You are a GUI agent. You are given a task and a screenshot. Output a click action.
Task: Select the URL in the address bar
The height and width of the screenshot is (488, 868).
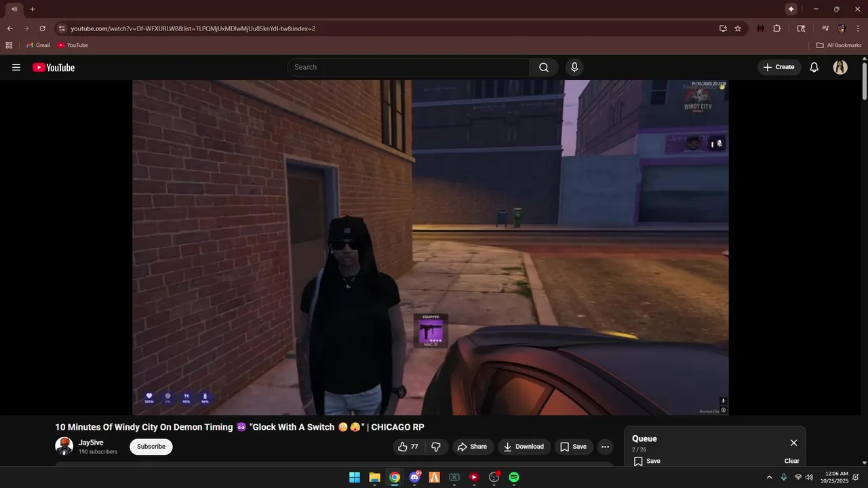[193, 28]
